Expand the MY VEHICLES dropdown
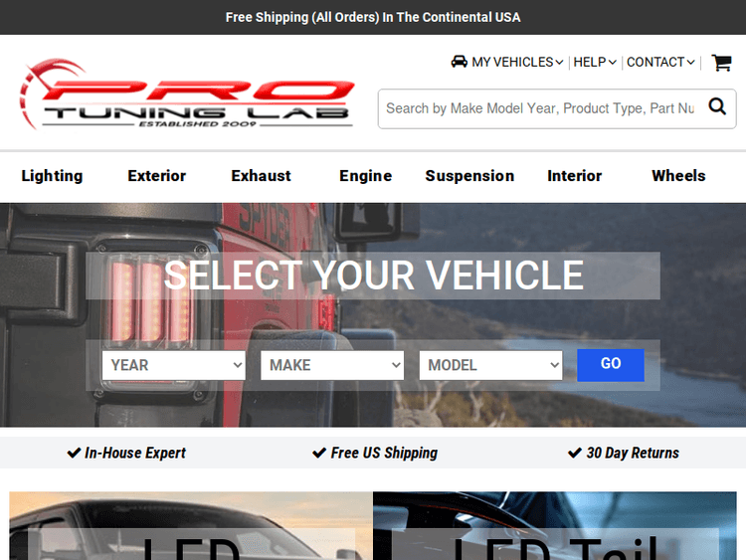The height and width of the screenshot is (560, 746). tap(516, 62)
